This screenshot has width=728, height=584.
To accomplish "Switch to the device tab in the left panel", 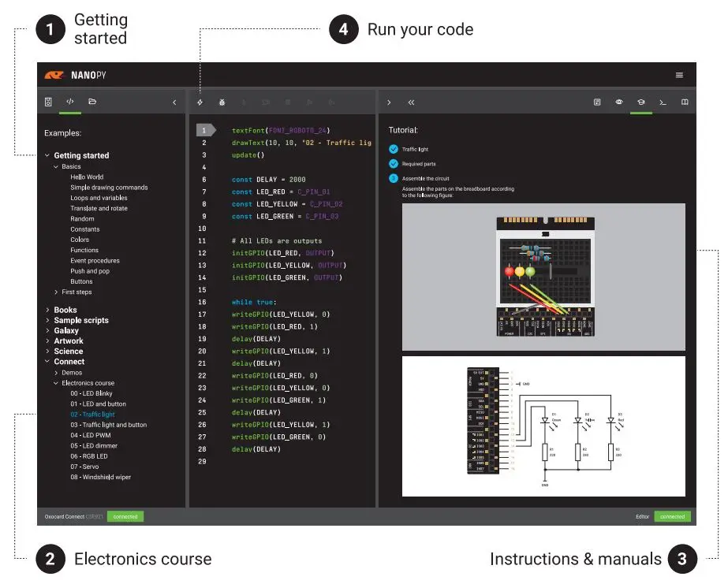I will (x=48, y=102).
